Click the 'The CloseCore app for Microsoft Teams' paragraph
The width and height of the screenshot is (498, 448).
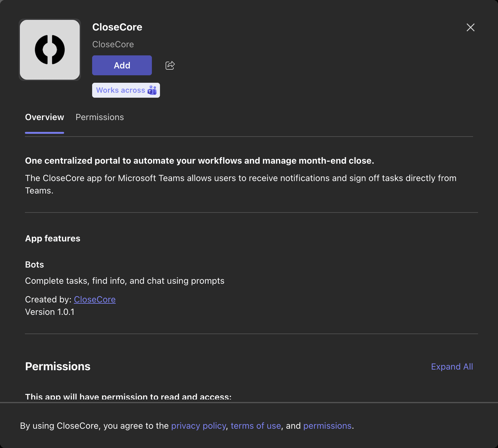[241, 184]
